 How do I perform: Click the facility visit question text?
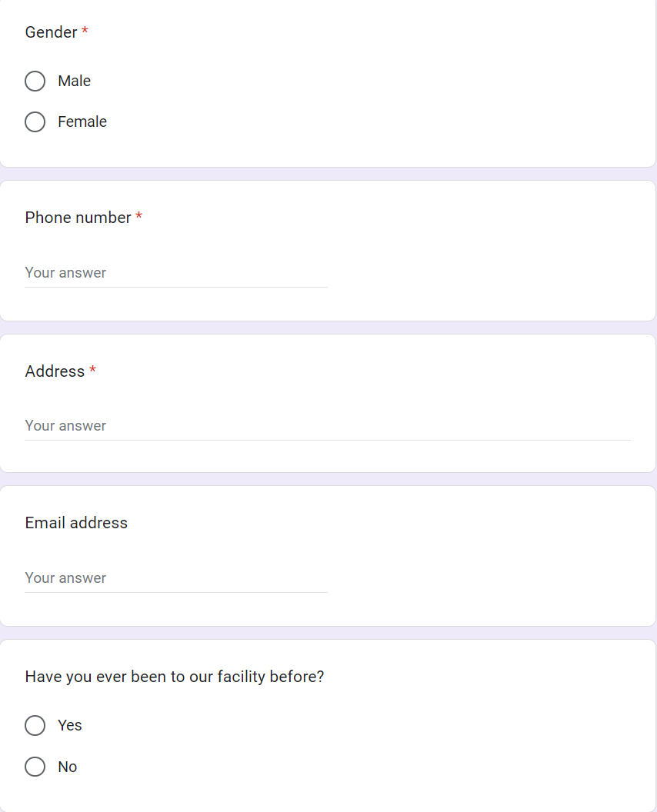(x=174, y=677)
